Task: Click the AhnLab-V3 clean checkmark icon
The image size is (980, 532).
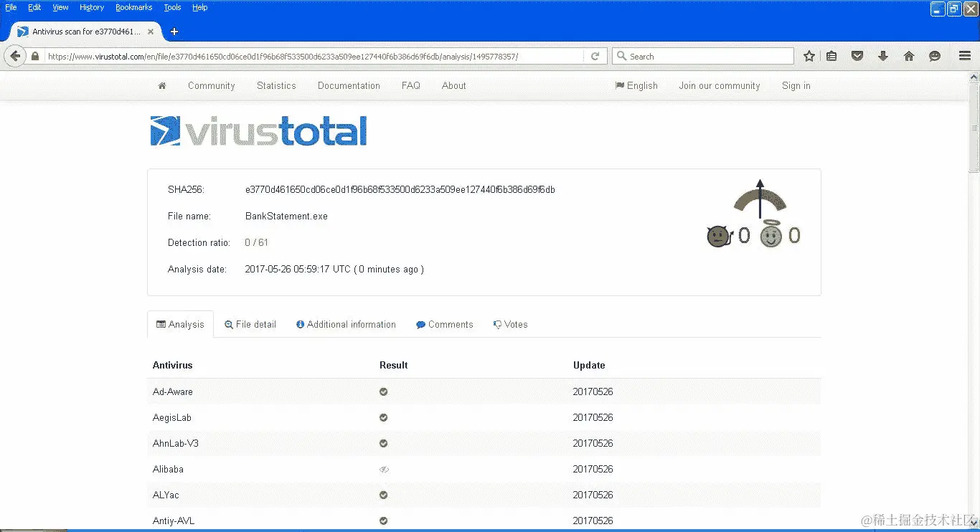Action: point(384,443)
